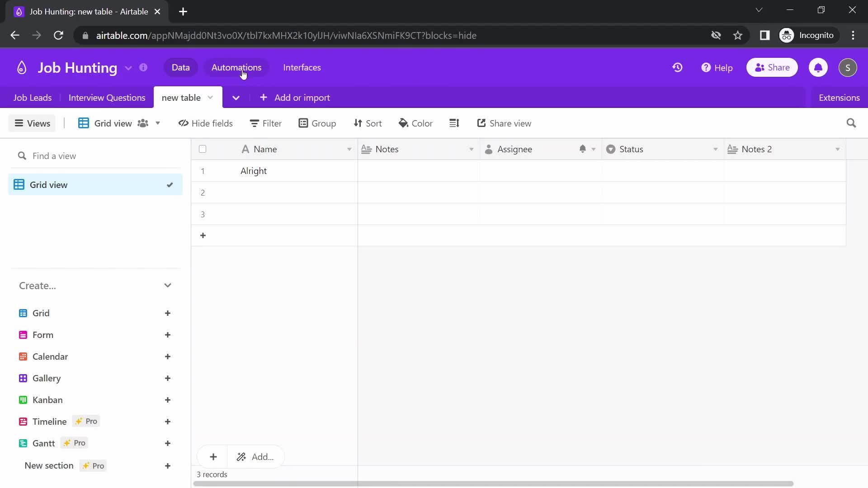Screen dimensions: 868x488
Task: Toggle the master checkbox in header row
Action: click(x=202, y=149)
